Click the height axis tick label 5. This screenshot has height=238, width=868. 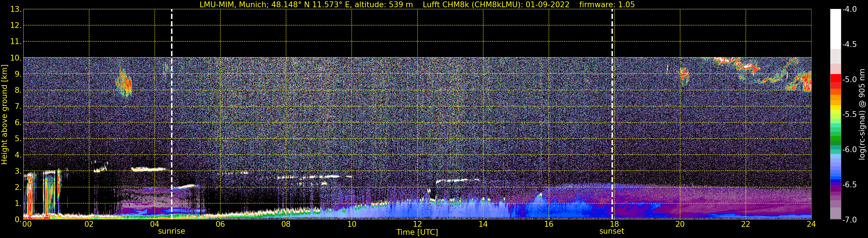click(x=18, y=139)
